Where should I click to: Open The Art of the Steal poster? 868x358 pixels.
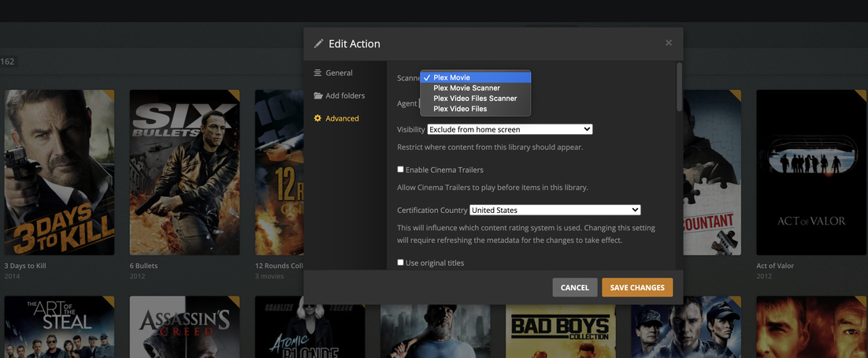(59, 327)
